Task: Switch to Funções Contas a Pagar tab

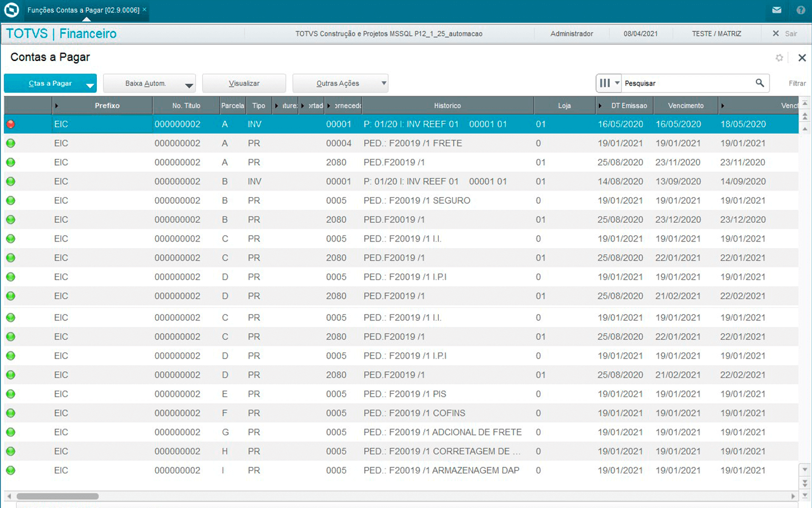Action: tap(83, 10)
